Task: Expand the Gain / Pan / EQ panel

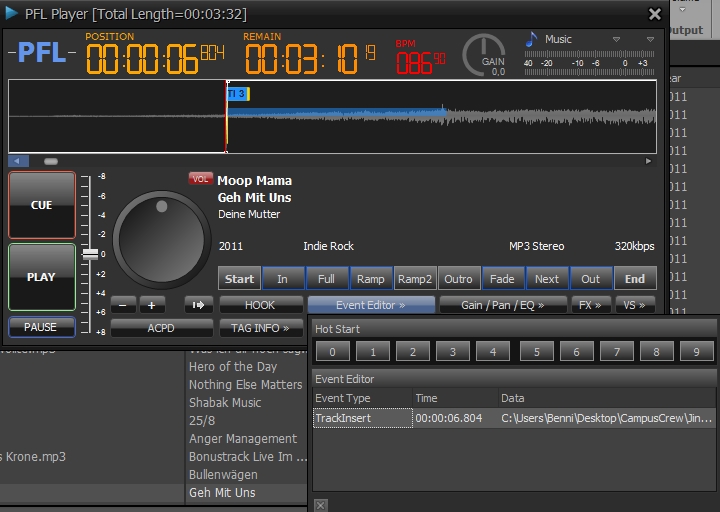Action: point(503,305)
